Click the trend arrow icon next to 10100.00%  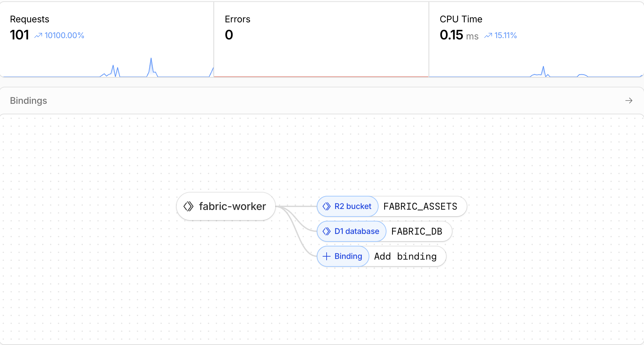point(38,35)
